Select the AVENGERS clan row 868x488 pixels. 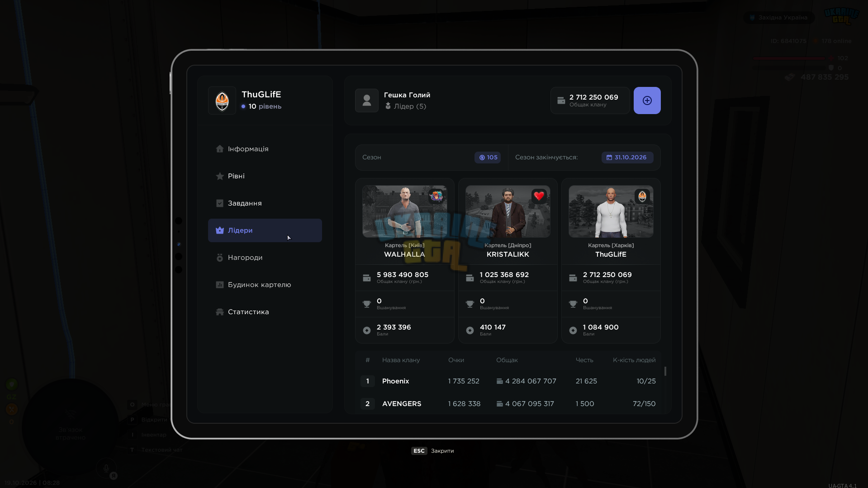[508, 404]
